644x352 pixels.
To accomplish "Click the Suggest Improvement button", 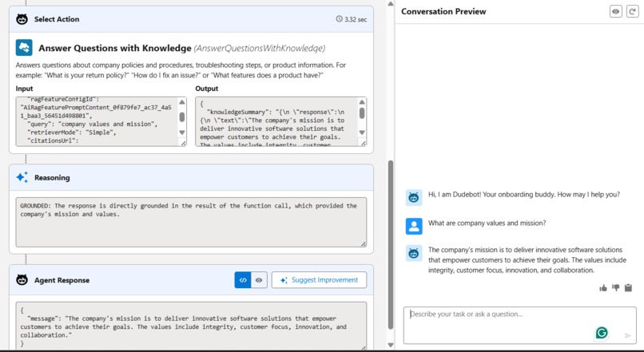I will point(319,280).
